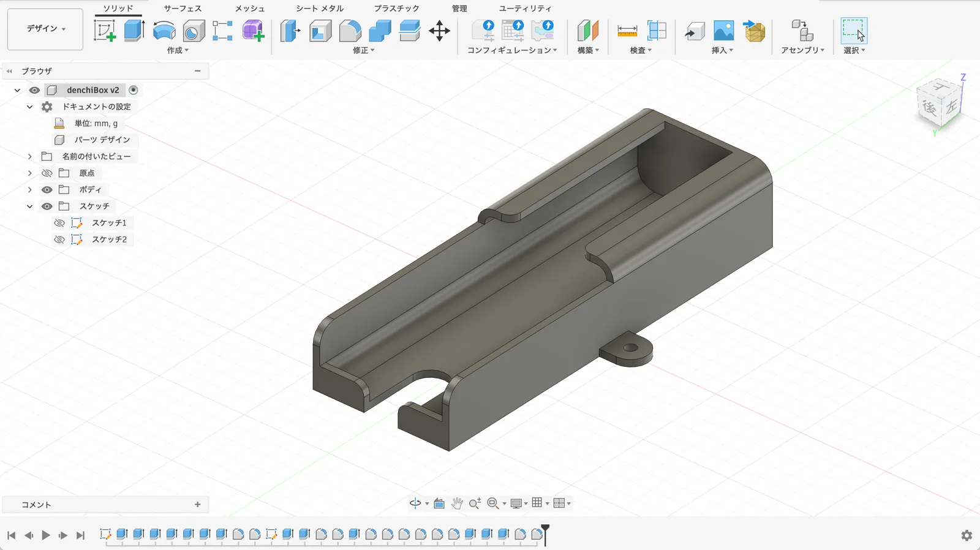Open the Create Form purple icon
Viewport: 980px width, 550px height.
click(253, 31)
